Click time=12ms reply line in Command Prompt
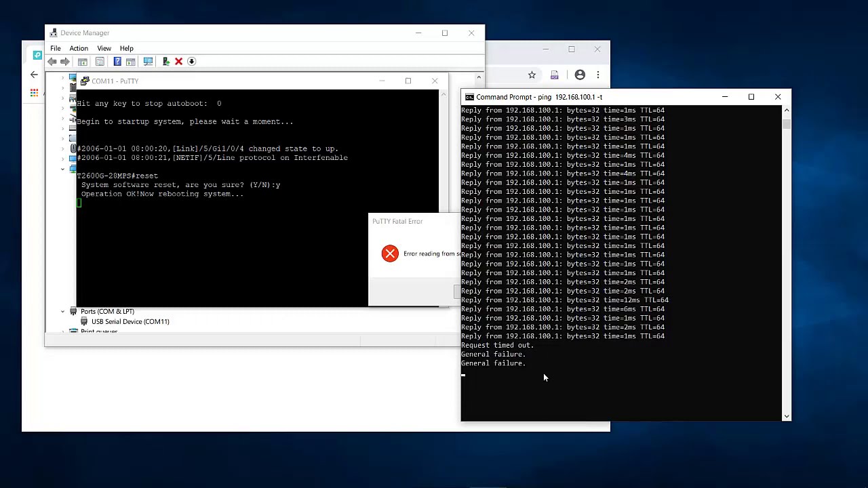Viewport: 868px width, 488px height. point(565,300)
